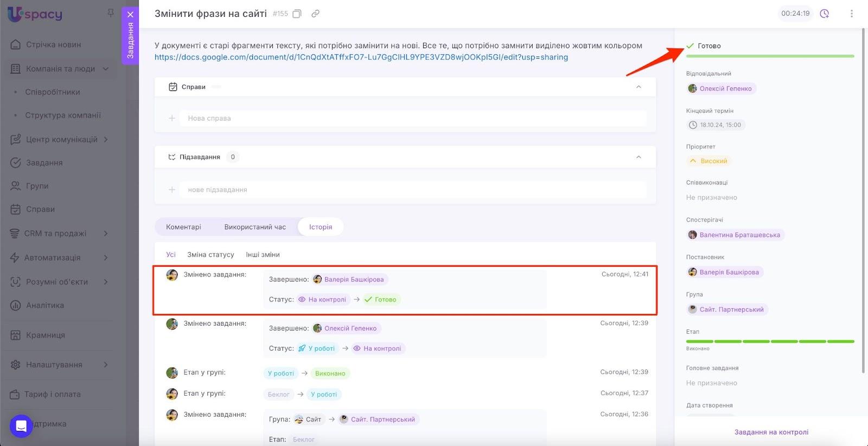Viewport: 868px width, 446px height.
Task: Copy the task link icon
Action: 315,14
